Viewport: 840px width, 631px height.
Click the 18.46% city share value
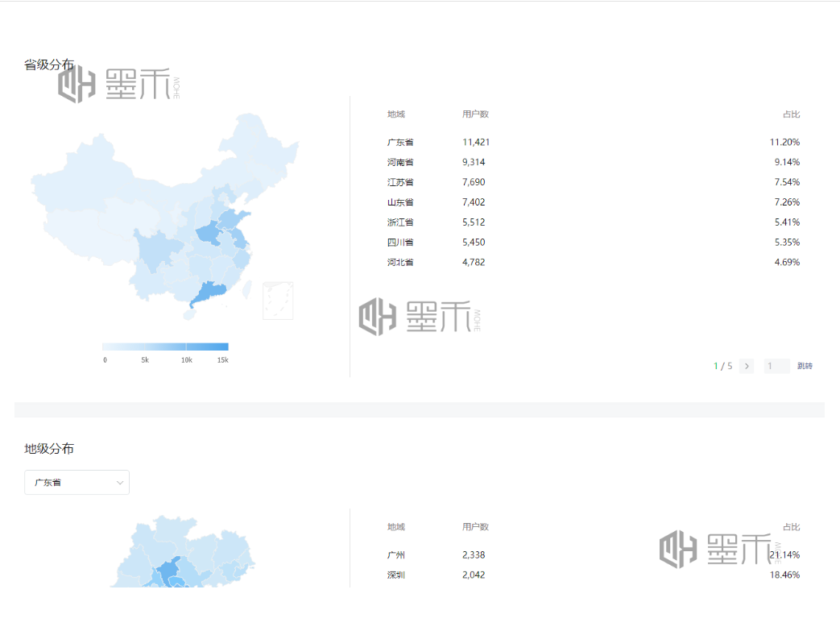784,575
